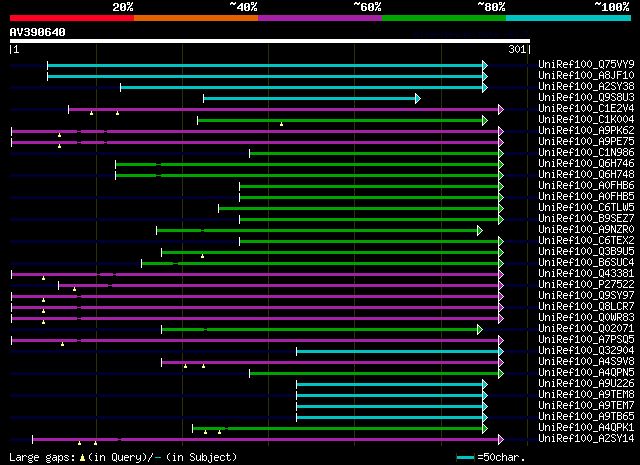Viewport: 640px width, 465px height.
Task: Select the cyan alignment bar for A9TEM8
Action: [x=390, y=396]
